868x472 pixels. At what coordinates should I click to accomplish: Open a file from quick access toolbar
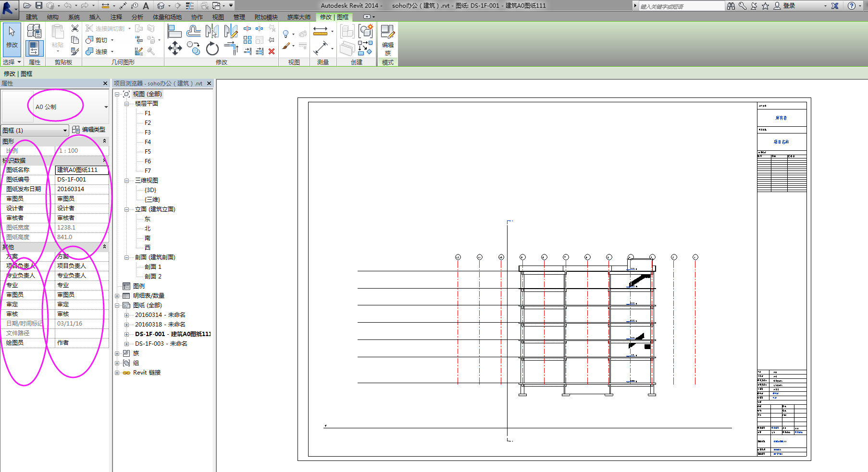pyautogui.click(x=27, y=5)
